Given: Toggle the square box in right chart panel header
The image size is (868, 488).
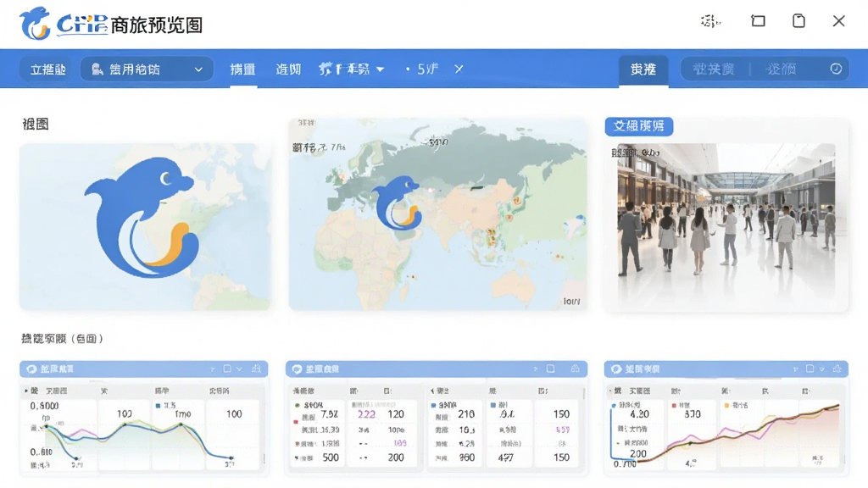Looking at the screenshot, I should coord(810,369).
